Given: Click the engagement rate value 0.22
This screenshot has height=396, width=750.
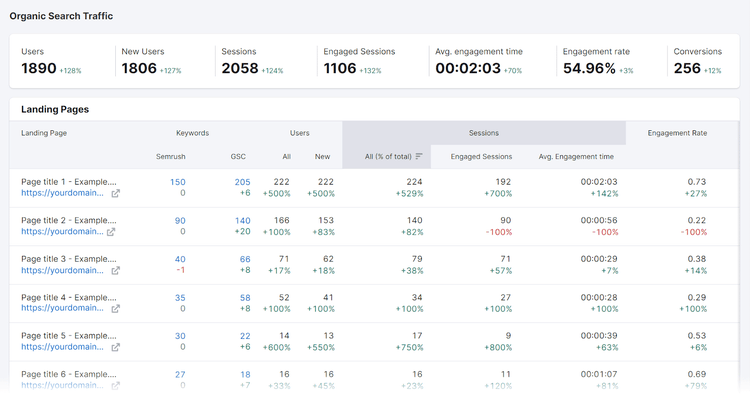Looking at the screenshot, I should (x=697, y=220).
